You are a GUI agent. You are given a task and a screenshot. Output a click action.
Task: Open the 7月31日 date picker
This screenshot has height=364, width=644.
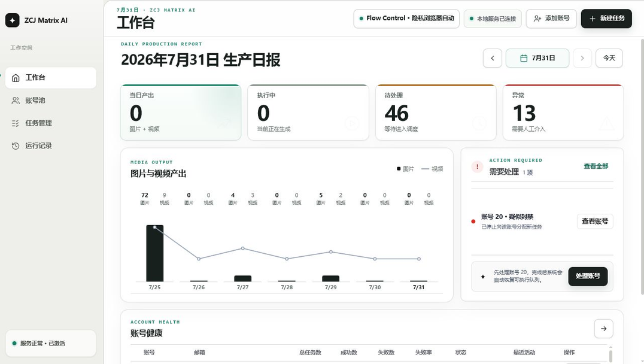(x=537, y=58)
